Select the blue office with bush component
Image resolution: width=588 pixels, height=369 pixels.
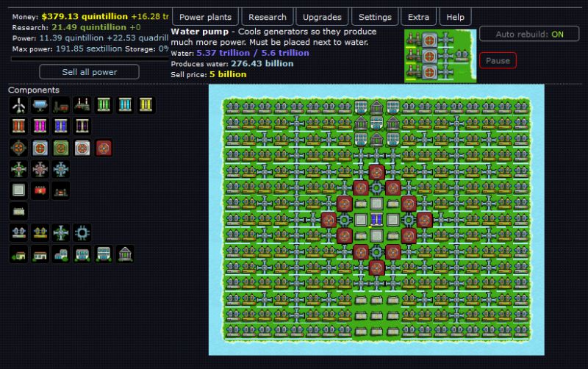pos(61,254)
